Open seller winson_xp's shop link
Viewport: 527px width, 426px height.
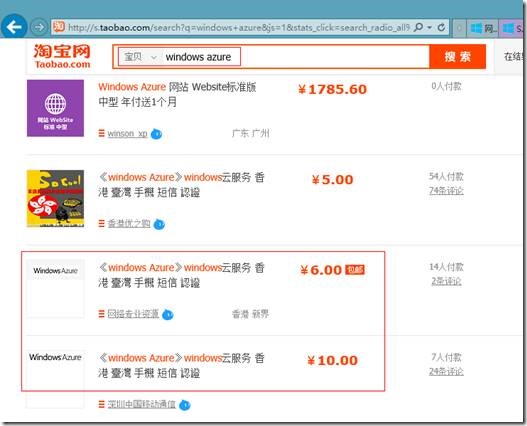tap(127, 133)
